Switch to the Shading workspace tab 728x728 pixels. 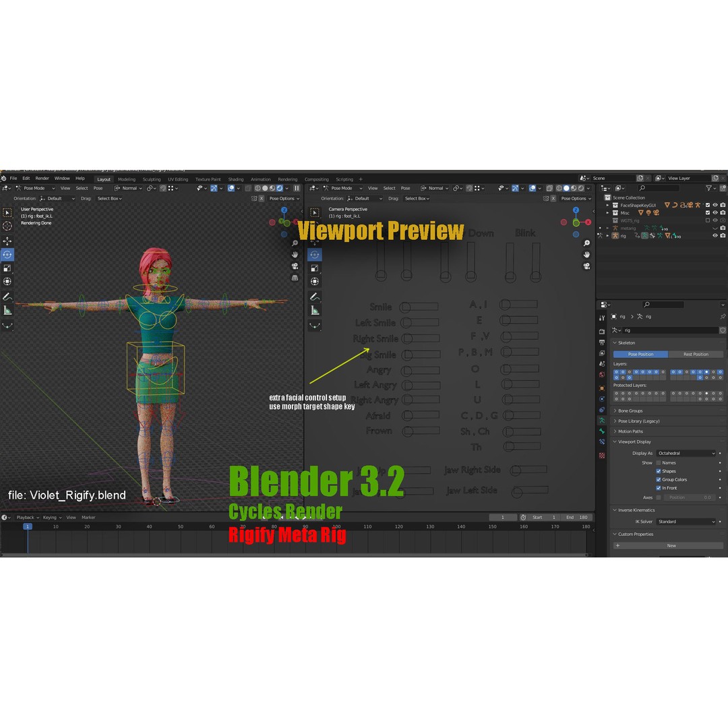pyautogui.click(x=236, y=179)
